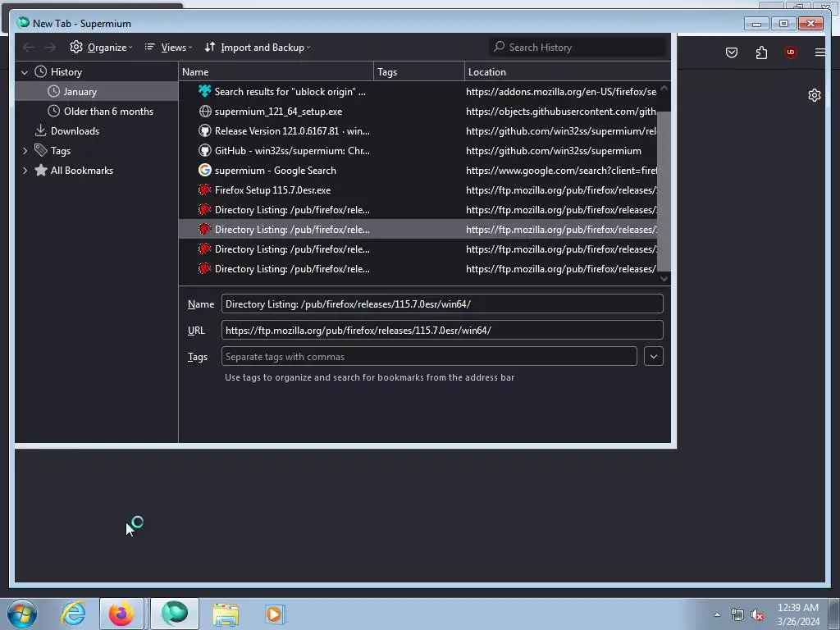This screenshot has height=630, width=840.
Task: Select Older than 6 months
Action: (97, 112)
